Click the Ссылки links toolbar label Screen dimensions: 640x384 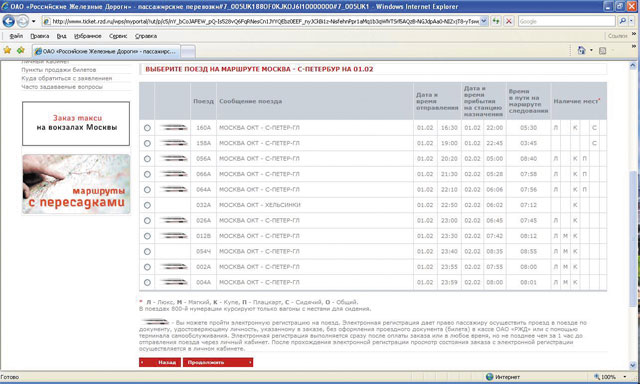coord(617,36)
